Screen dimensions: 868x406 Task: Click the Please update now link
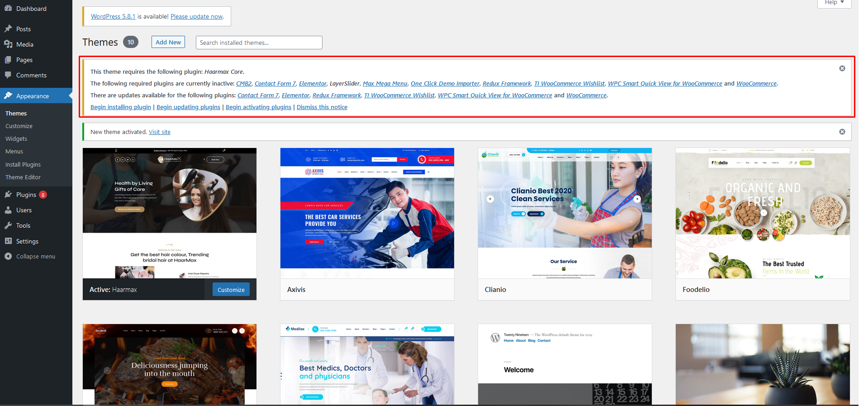pos(197,16)
